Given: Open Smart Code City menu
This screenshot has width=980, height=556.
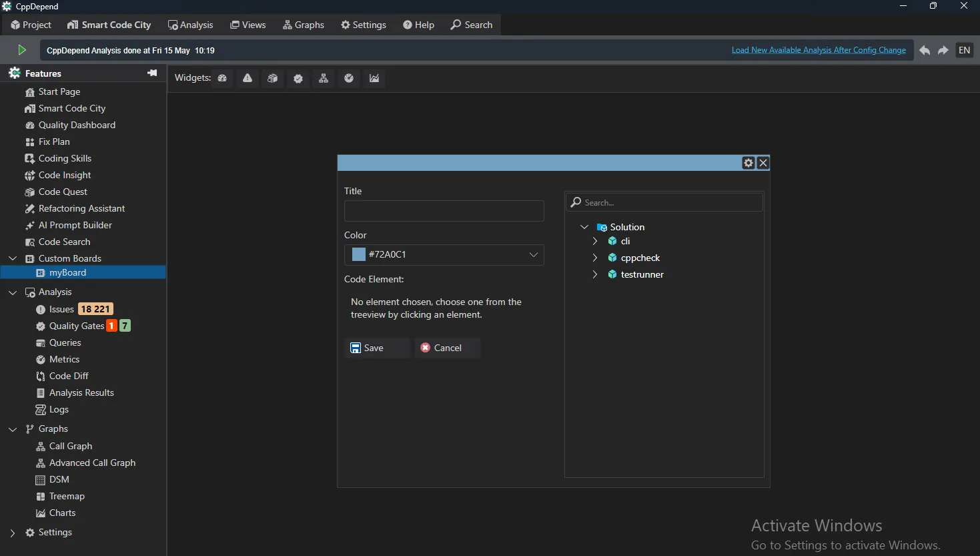Looking at the screenshot, I should (109, 25).
